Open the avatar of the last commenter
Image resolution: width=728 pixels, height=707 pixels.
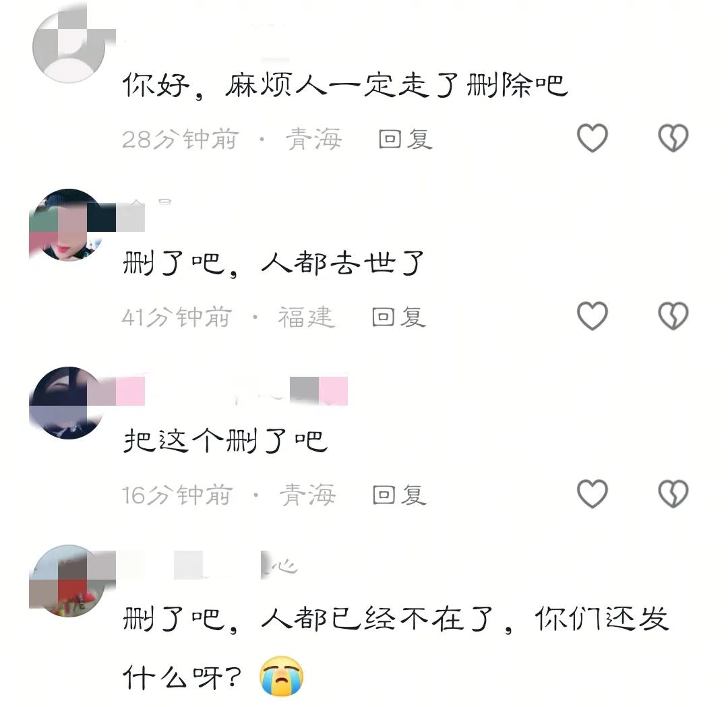(x=69, y=581)
